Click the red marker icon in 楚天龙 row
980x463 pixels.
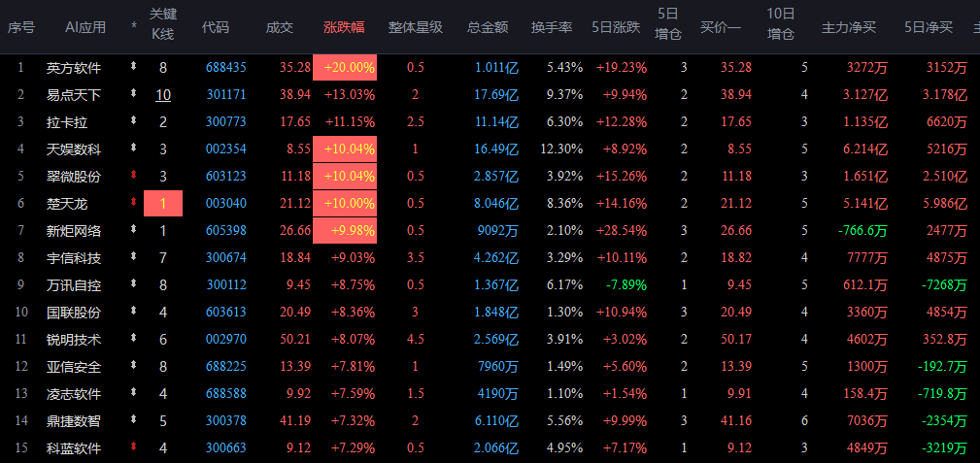click(133, 203)
